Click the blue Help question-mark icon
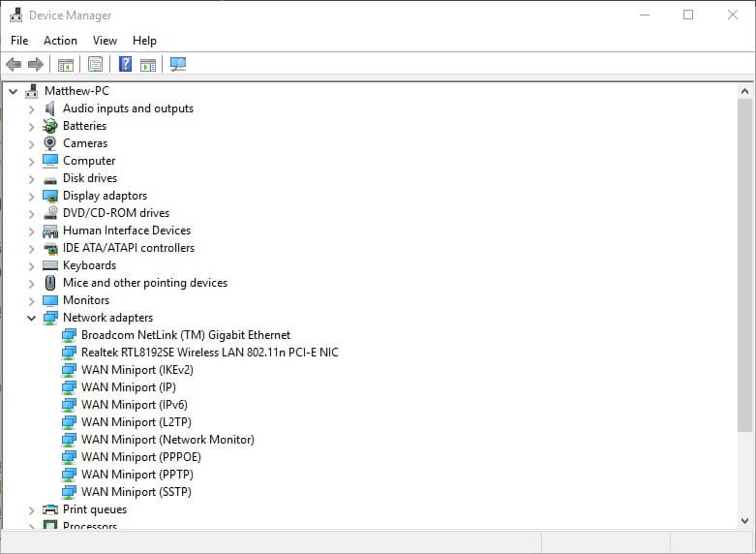 click(x=126, y=64)
